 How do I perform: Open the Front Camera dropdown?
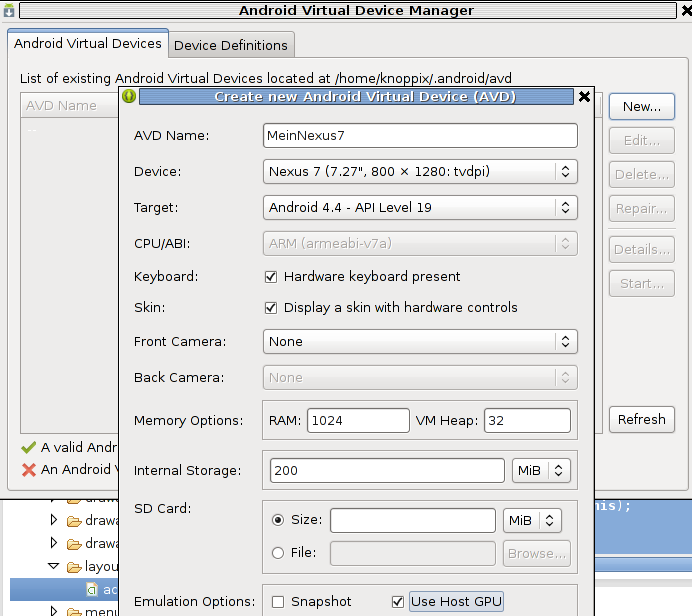[x=420, y=342]
